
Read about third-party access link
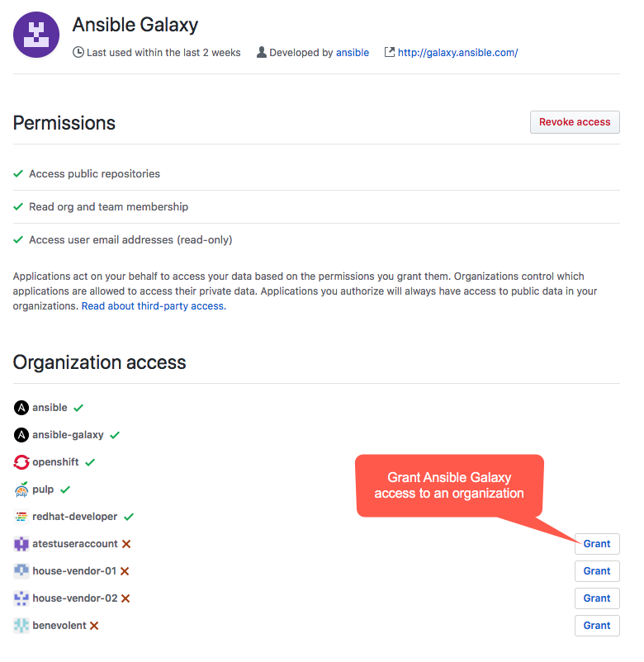[x=154, y=306]
